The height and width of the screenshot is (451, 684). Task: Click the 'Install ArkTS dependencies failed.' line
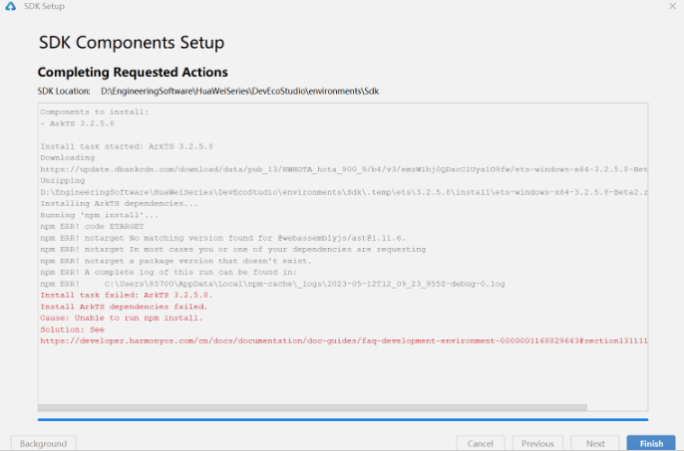124,307
